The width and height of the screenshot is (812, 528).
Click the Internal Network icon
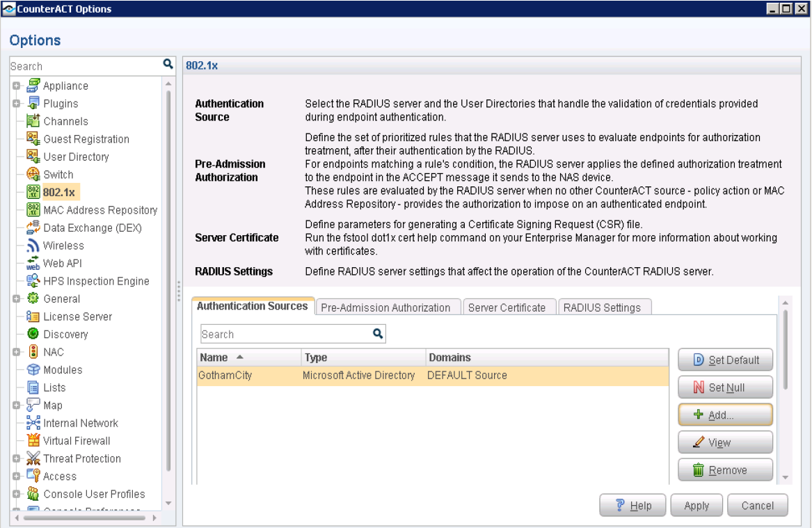coord(33,423)
